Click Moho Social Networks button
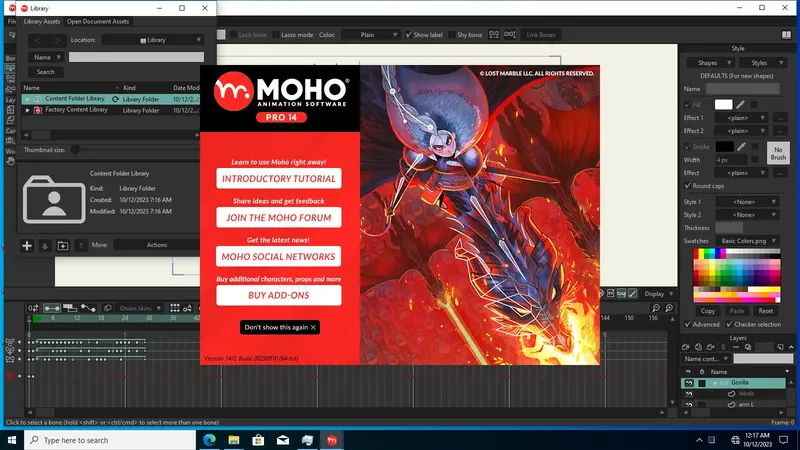 point(279,257)
